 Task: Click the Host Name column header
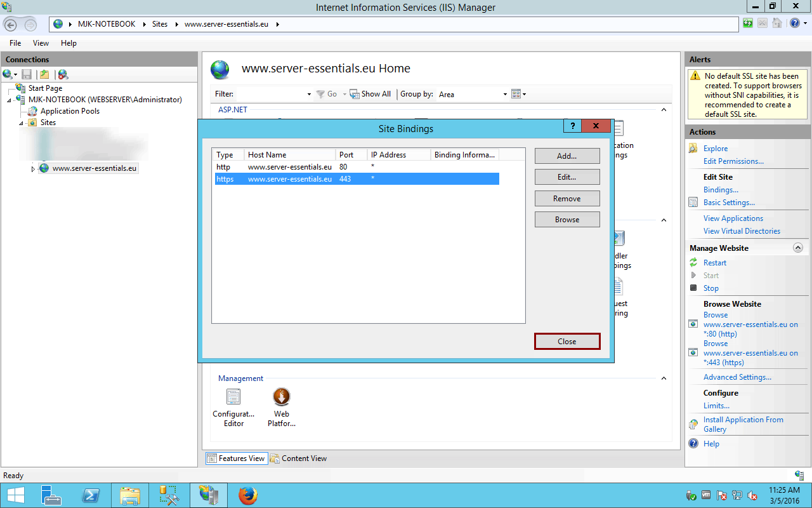point(290,155)
